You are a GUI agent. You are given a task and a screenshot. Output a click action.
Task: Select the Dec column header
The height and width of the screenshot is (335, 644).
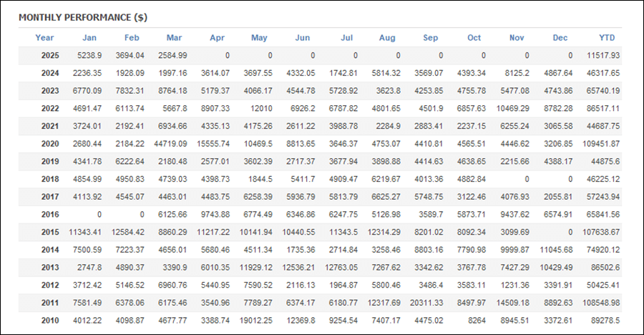pyautogui.click(x=560, y=38)
